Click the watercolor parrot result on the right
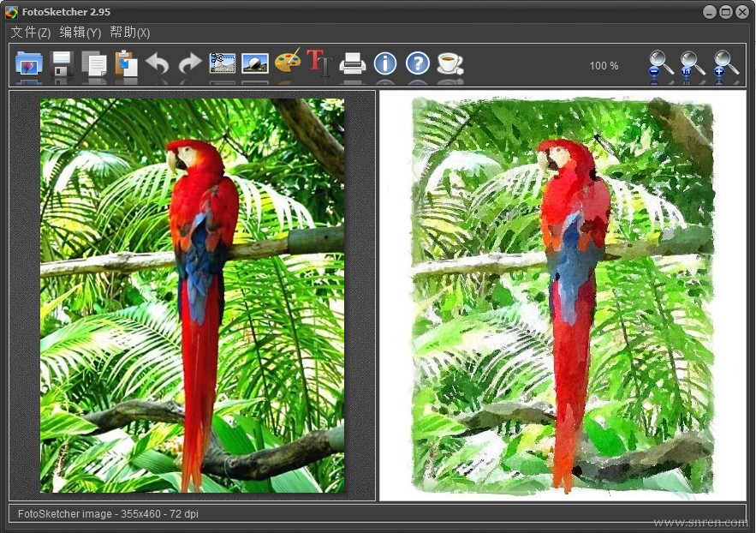The height and width of the screenshot is (533, 756). (x=563, y=296)
